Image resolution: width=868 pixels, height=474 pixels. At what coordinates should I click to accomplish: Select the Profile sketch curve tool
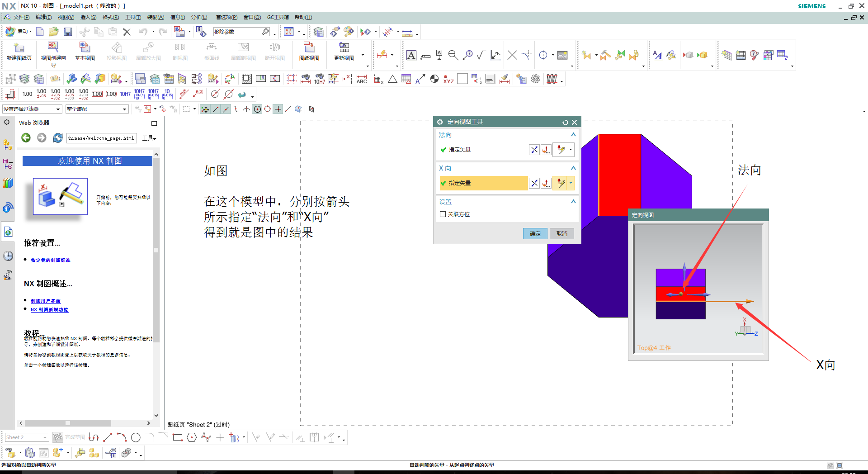tap(94, 437)
